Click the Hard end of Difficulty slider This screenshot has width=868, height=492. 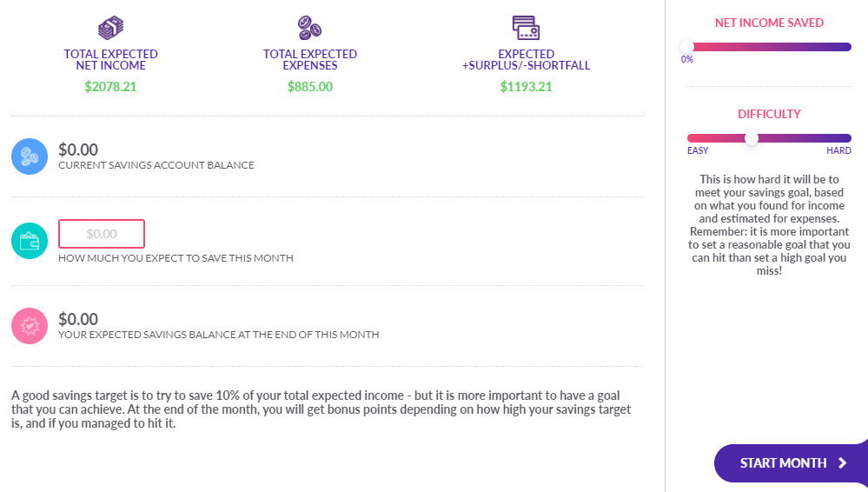[838, 150]
